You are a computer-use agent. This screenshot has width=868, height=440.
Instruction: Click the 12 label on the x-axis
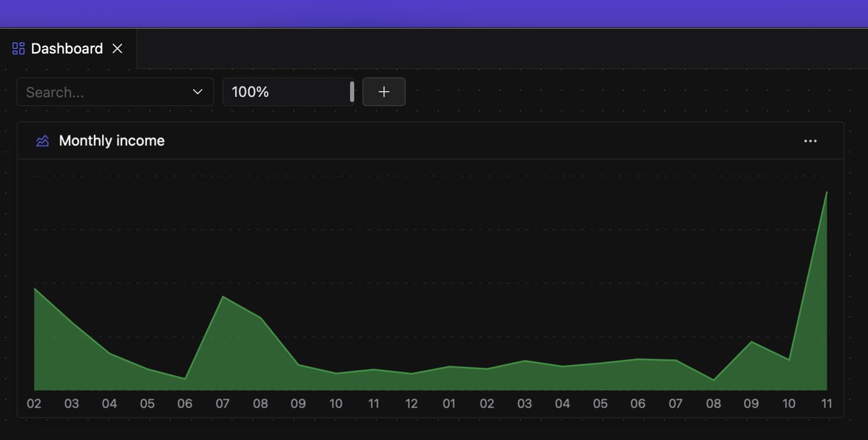coord(411,404)
